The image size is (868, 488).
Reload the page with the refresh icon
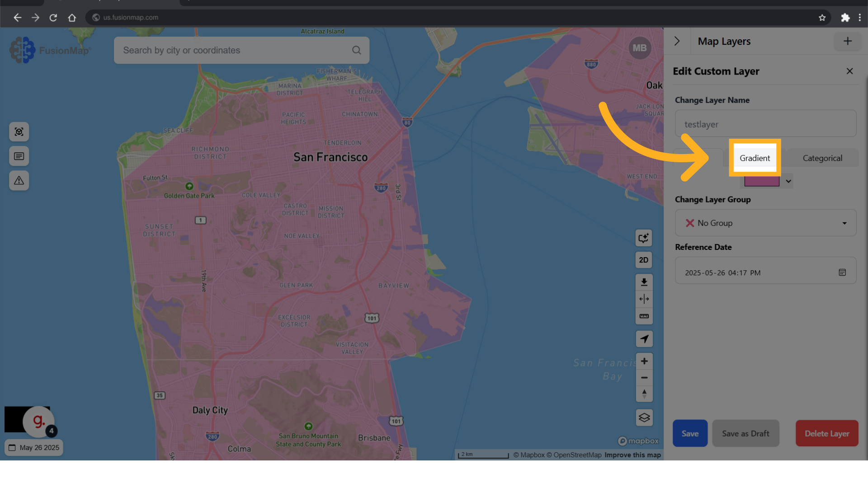pyautogui.click(x=53, y=18)
